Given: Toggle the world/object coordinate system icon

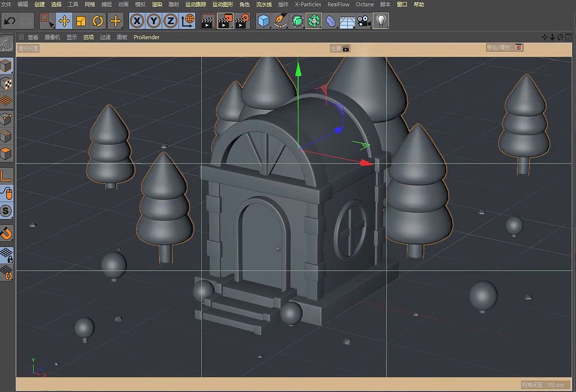Looking at the screenshot, I should pos(188,21).
